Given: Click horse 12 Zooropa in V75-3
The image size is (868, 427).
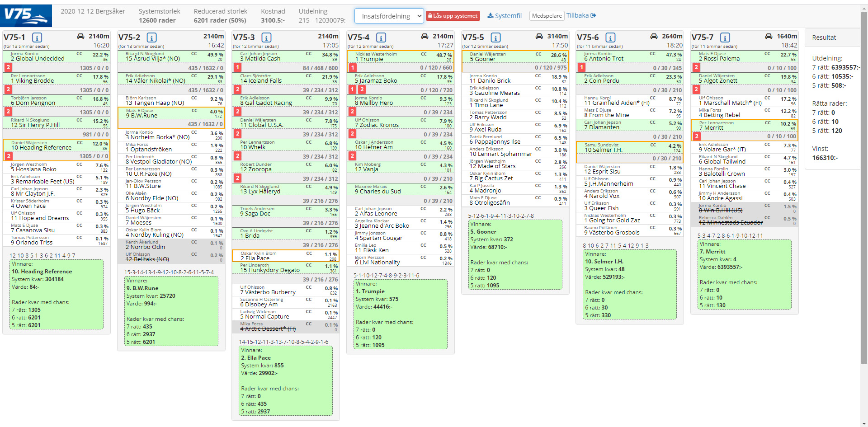Looking at the screenshot, I should tap(285, 167).
